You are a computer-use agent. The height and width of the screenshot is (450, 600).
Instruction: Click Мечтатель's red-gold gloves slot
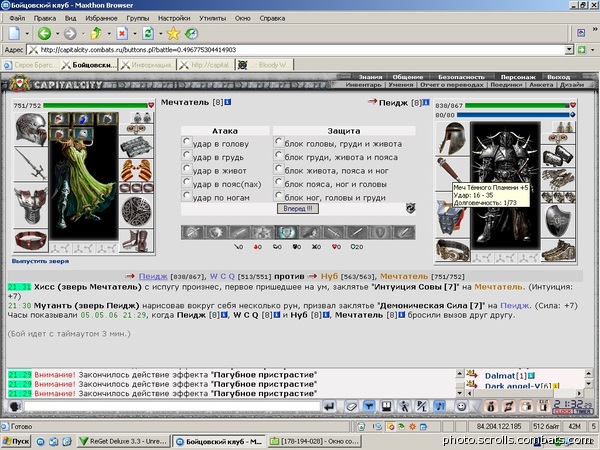[x=137, y=171]
